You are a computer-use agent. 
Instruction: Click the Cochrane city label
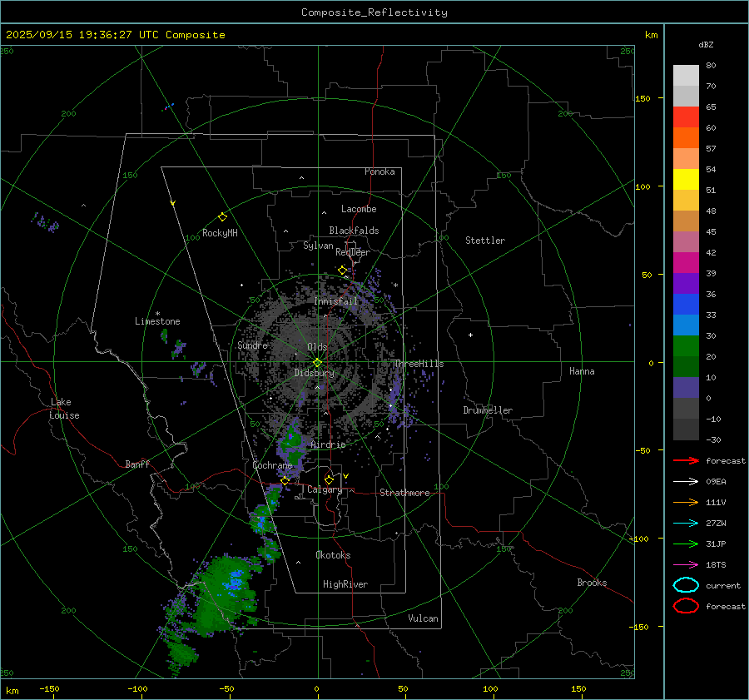272,465
